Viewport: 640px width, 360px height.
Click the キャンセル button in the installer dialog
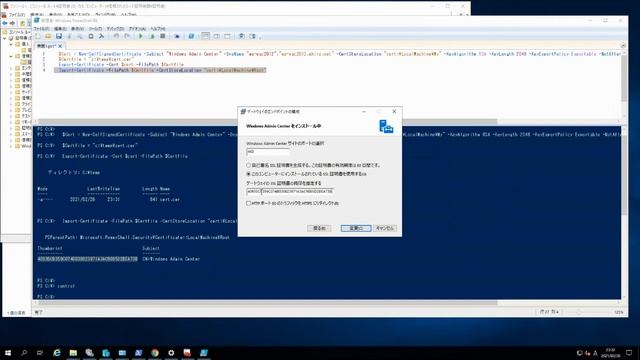385,228
